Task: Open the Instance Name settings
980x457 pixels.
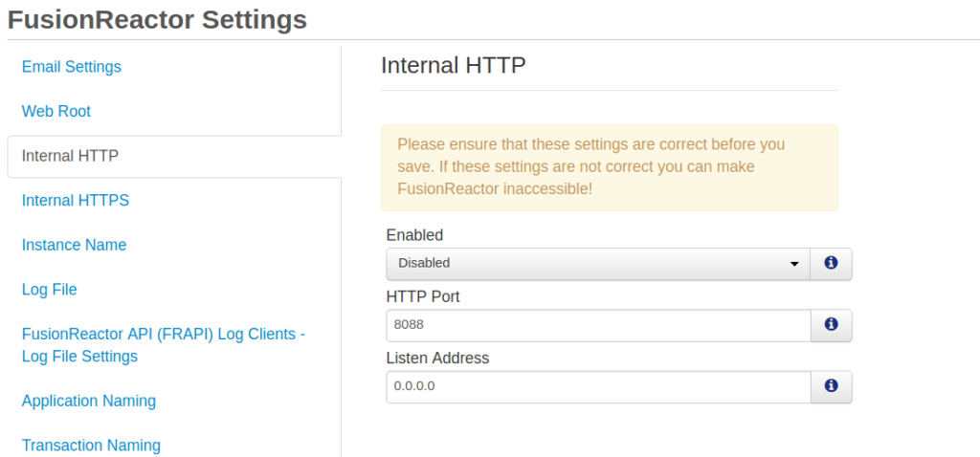Action: (74, 245)
